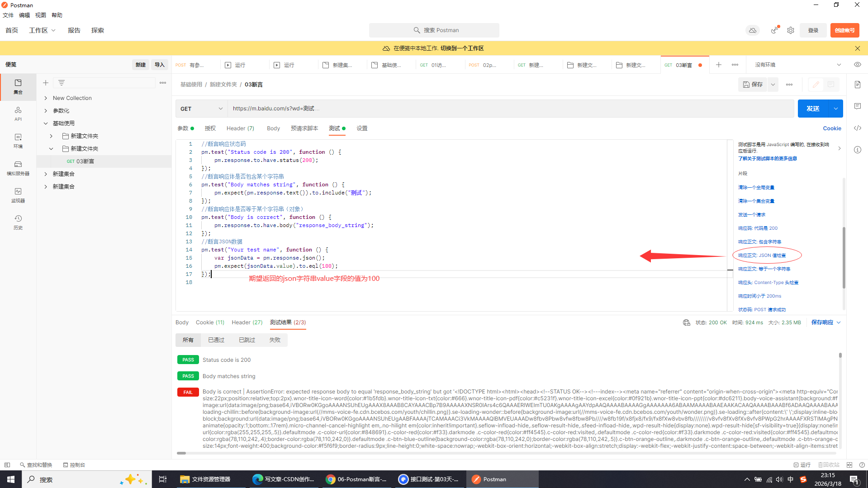The image size is (868, 488).
Task: Toggle the bottom-left sidebar panel icon
Action: point(7,465)
